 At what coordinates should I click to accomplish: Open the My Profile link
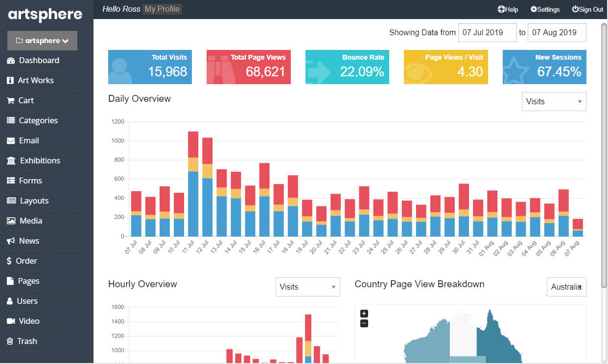(x=162, y=9)
